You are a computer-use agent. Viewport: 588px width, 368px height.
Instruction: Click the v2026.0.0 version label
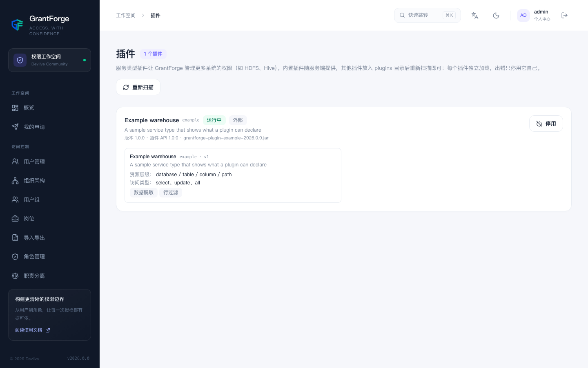[78, 359]
